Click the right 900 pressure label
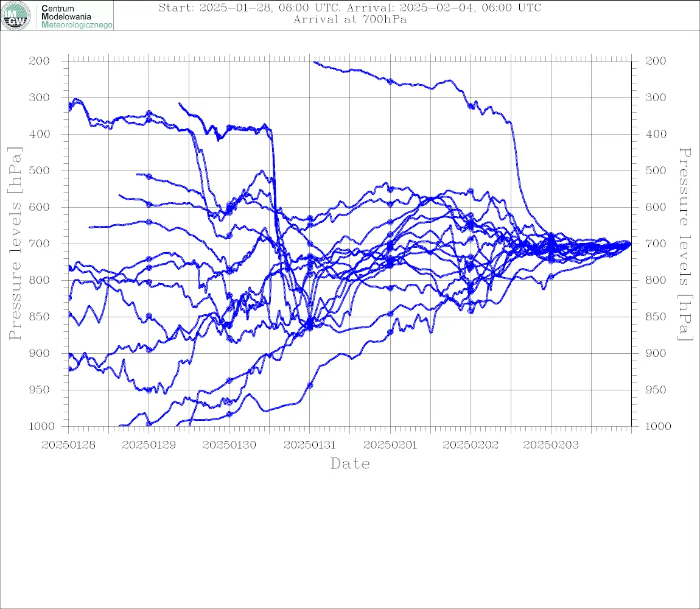This screenshot has height=609, width=700. (x=656, y=353)
